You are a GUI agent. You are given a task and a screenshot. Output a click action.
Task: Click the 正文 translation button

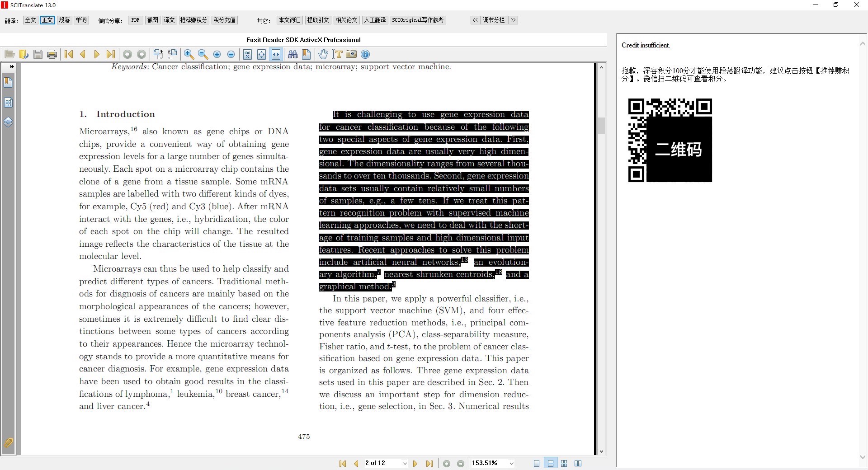[47, 20]
